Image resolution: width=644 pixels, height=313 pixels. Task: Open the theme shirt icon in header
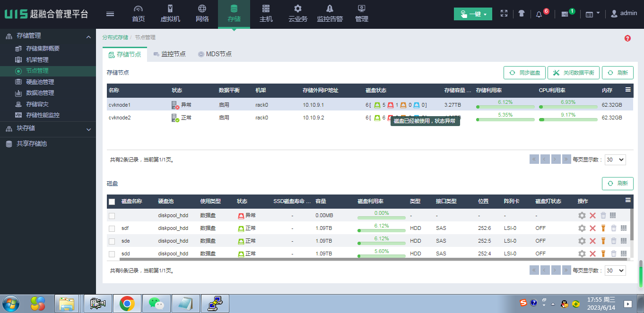[521, 14]
